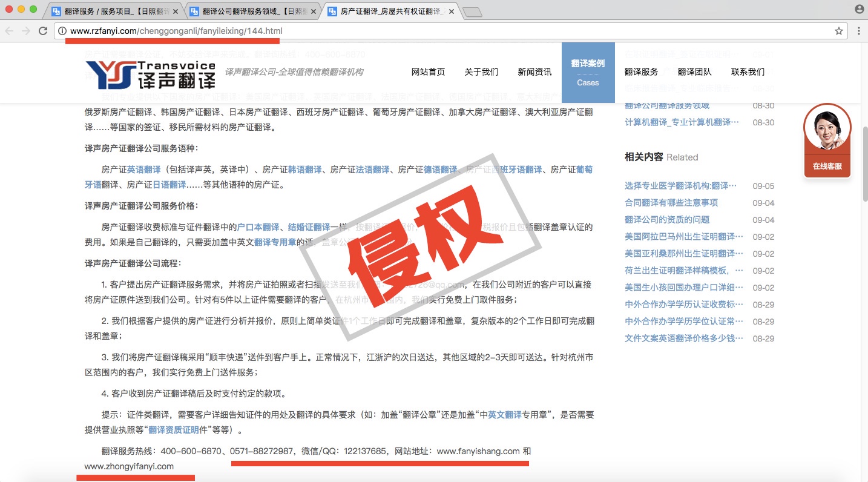The image size is (868, 482).
Task: Open 新闻资讯 in navigation menu
Action: point(534,72)
